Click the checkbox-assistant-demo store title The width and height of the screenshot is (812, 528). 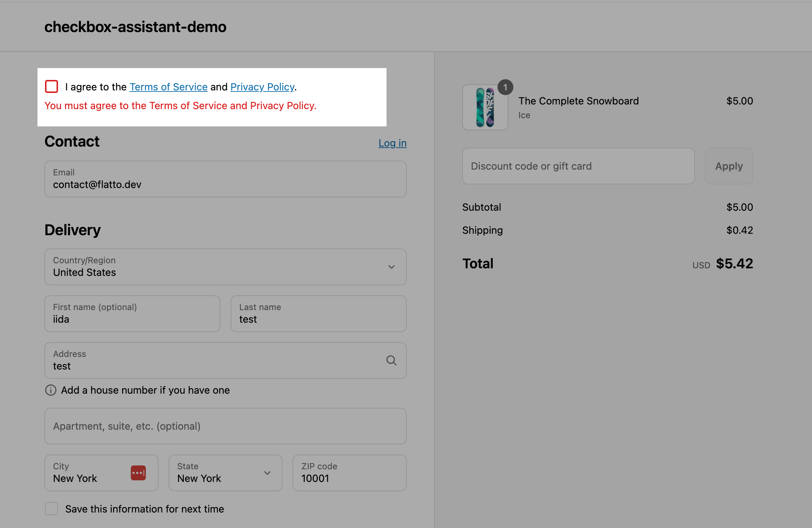point(135,27)
